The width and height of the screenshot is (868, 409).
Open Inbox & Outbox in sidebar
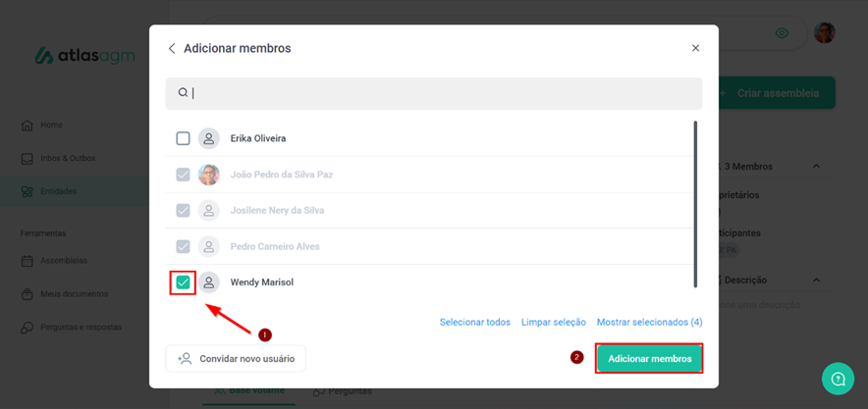pyautogui.click(x=67, y=158)
